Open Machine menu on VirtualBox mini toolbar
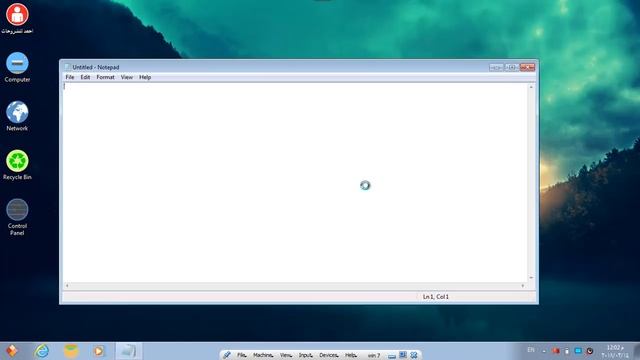Image resolution: width=640 pixels, height=360 pixels. coord(263,356)
